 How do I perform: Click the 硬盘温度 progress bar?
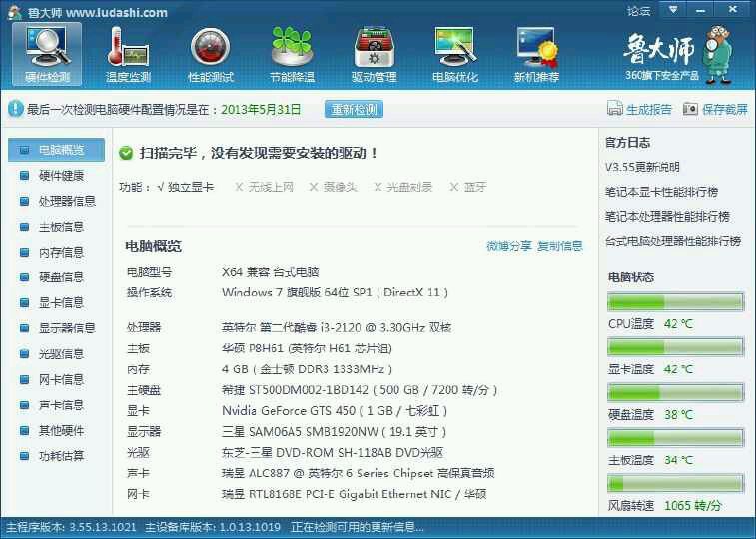675,392
